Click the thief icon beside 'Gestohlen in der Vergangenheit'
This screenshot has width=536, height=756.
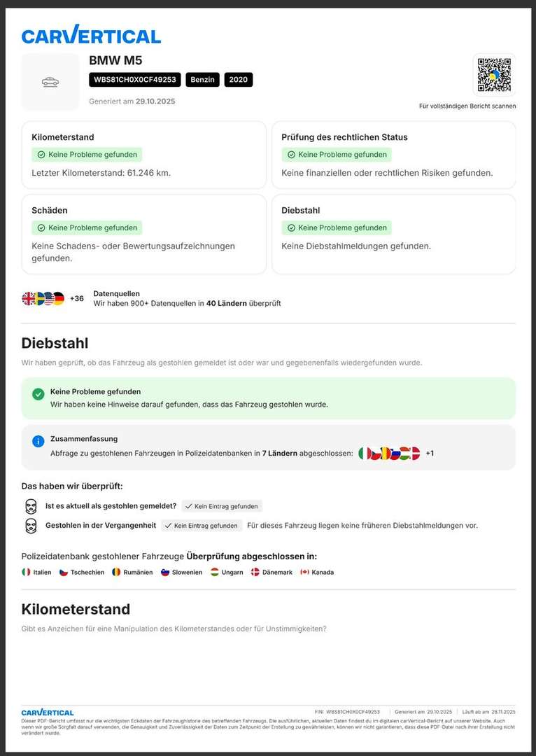[31, 525]
